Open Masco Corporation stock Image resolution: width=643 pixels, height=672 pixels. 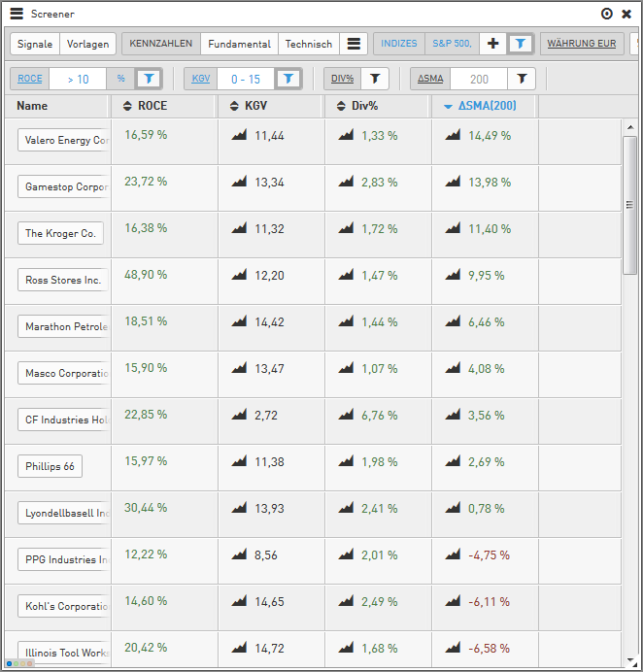click(63, 373)
